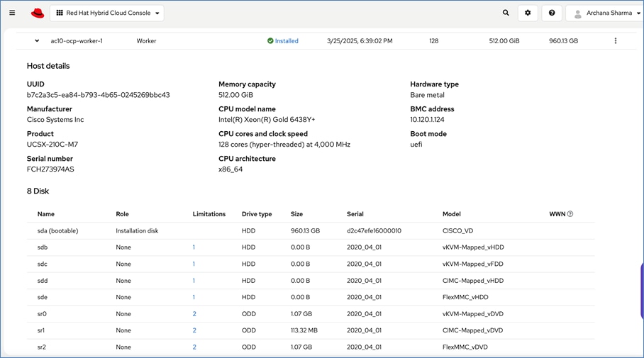The width and height of the screenshot is (644, 358).
Task: Select UUID value b7c2a3c5-ea84-b793-4b65-0245269bbc43
Action: [x=98, y=95]
